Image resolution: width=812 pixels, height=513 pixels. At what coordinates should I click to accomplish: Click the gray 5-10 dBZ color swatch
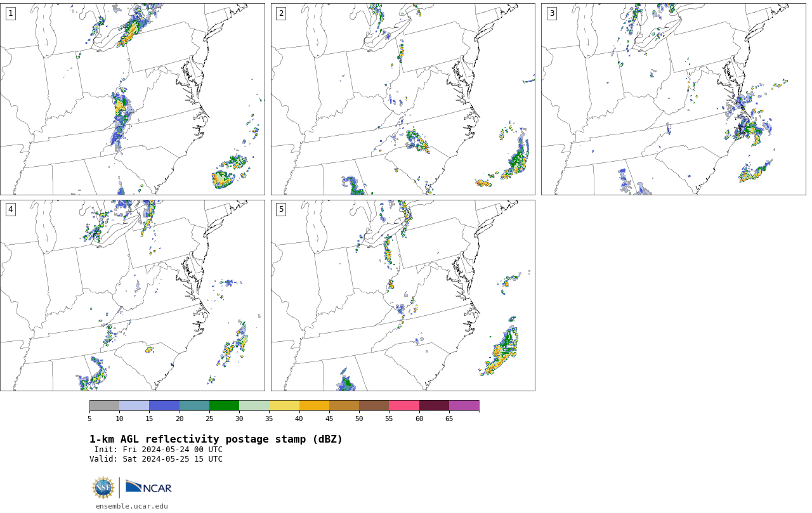click(x=105, y=406)
